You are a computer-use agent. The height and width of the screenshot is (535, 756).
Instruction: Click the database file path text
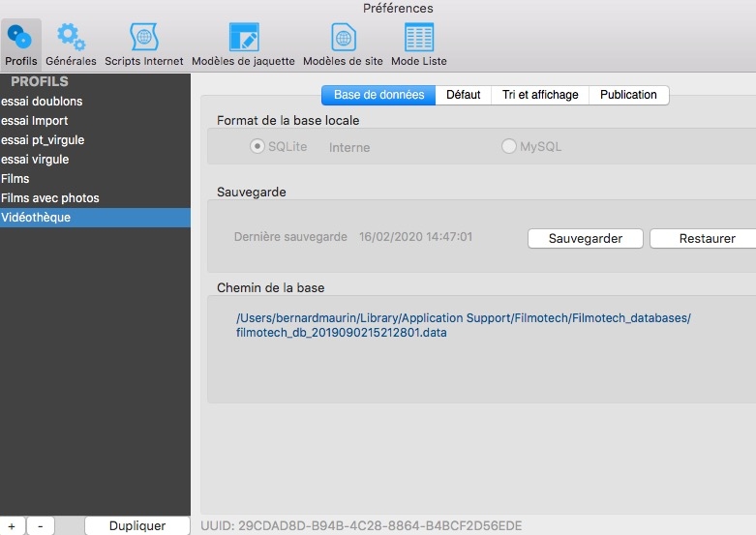click(463, 325)
